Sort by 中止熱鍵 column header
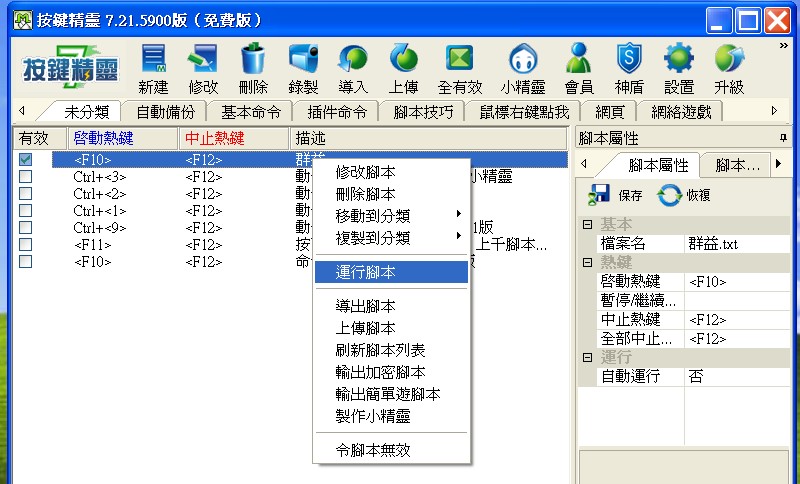 pos(234,138)
